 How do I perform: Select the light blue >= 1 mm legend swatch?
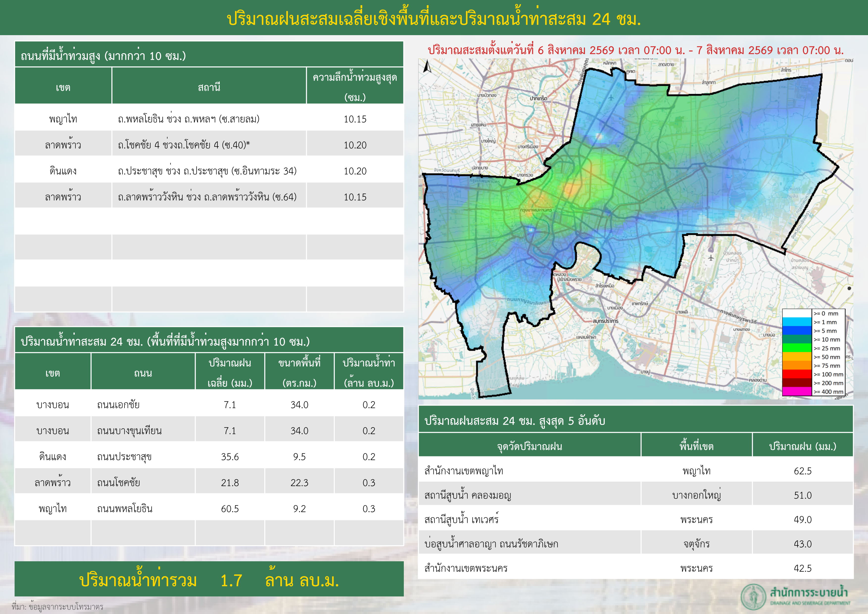[x=797, y=322]
